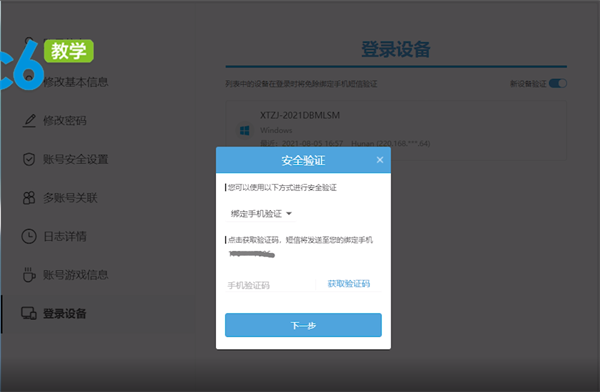The image size is (600, 392).
Task: Open 日志详情 in the sidebar
Action: click(65, 236)
